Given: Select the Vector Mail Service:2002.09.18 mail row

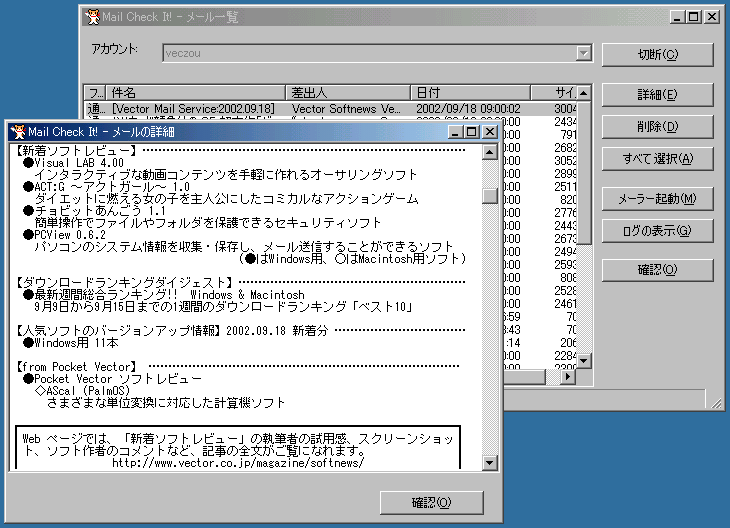Looking at the screenshot, I should 331,108.
